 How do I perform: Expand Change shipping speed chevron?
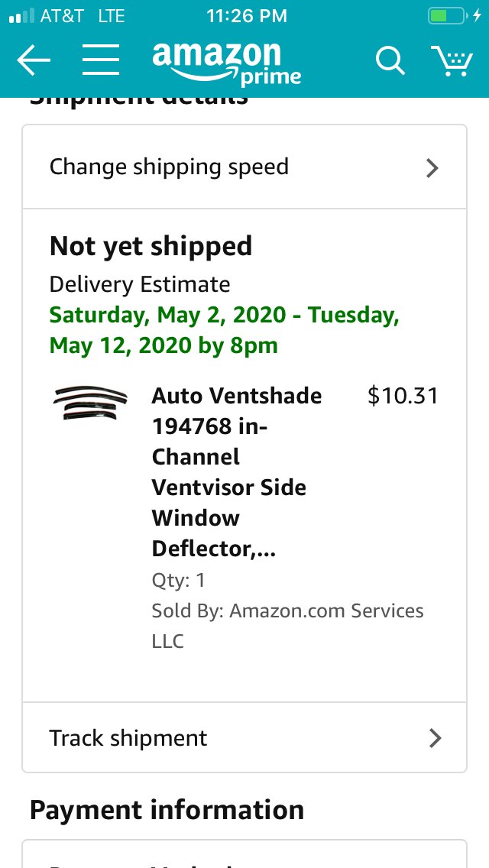[x=432, y=168]
